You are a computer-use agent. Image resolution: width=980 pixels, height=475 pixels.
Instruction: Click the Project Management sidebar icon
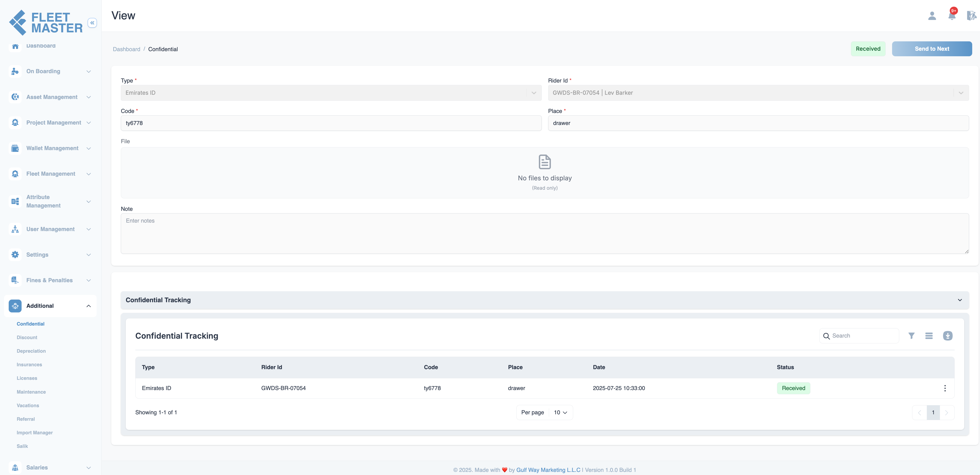pos(15,122)
